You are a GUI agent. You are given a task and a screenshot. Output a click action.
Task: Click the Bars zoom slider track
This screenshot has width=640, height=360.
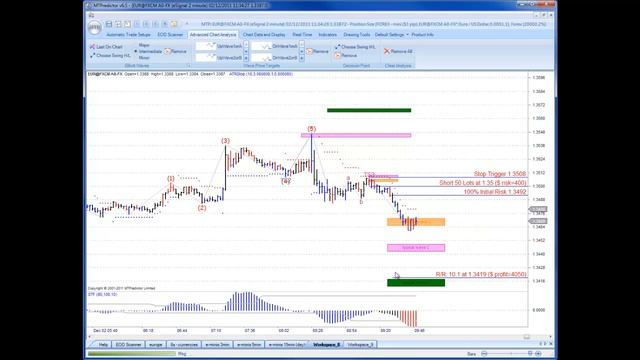[510, 353]
